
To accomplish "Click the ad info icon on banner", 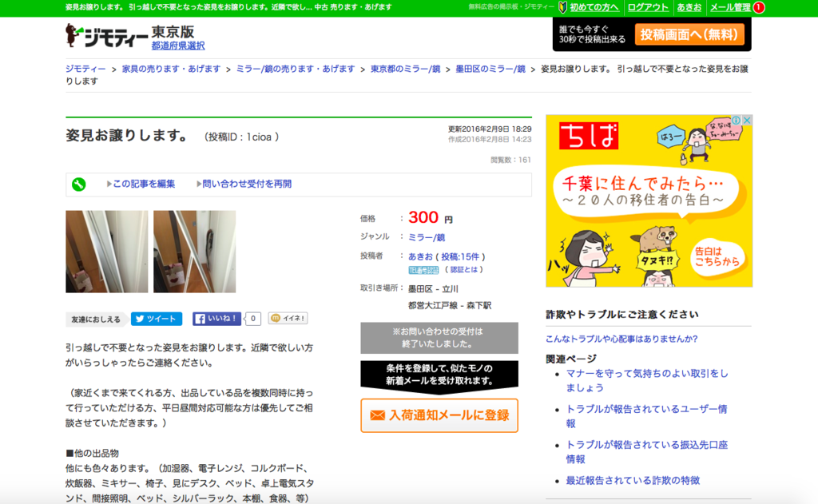I will [x=736, y=121].
